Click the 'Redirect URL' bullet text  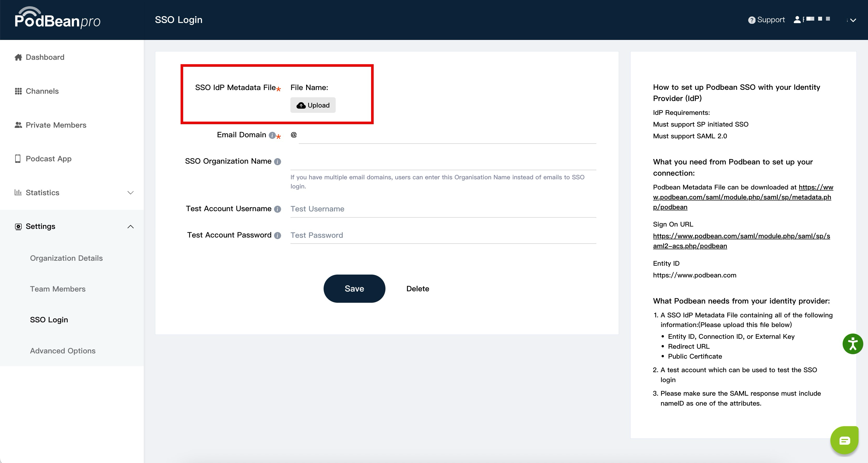tap(688, 346)
